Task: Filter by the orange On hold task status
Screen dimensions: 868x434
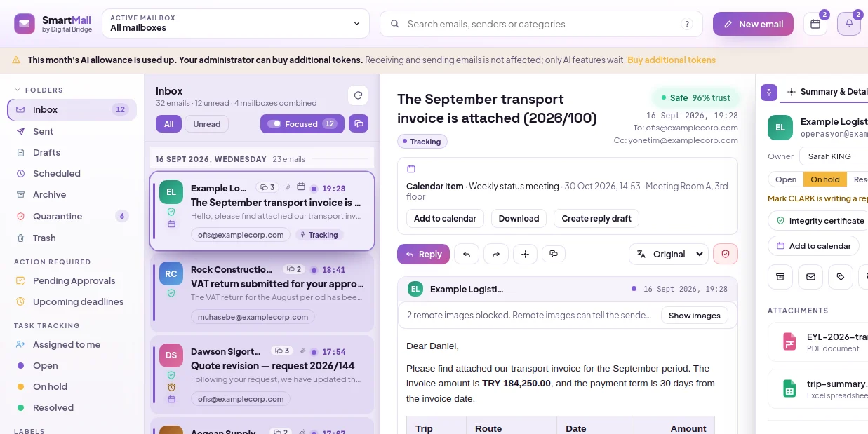Action: [72, 386]
